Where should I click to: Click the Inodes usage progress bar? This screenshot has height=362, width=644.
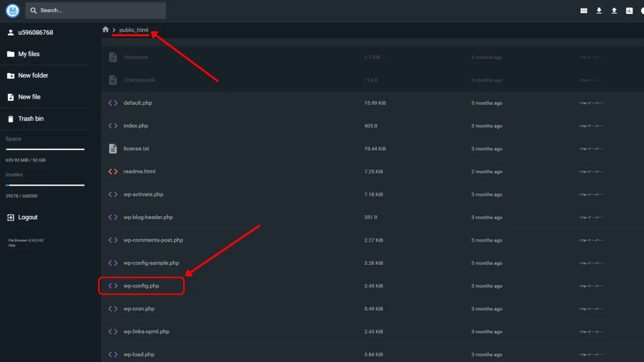pos(45,186)
